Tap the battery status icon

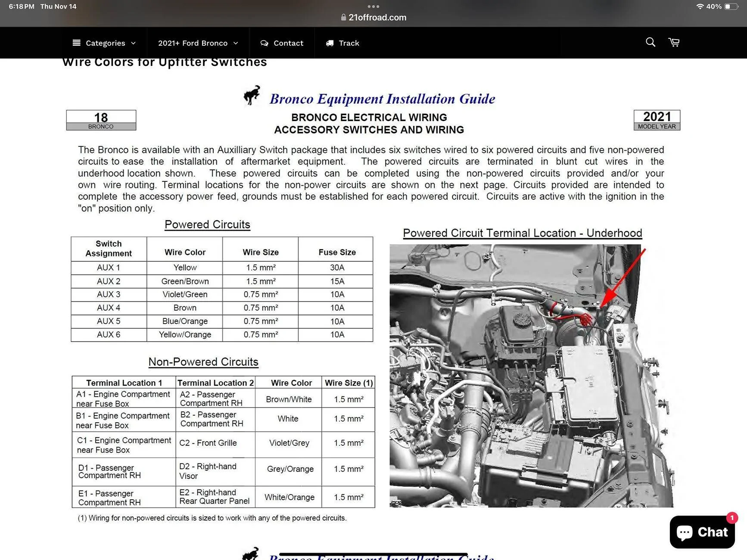(x=731, y=6)
